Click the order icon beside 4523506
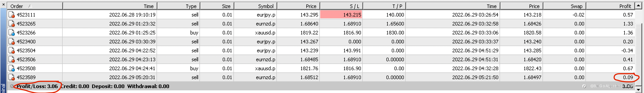Image resolution: width=644 pixels, height=93 pixels. click(11, 59)
